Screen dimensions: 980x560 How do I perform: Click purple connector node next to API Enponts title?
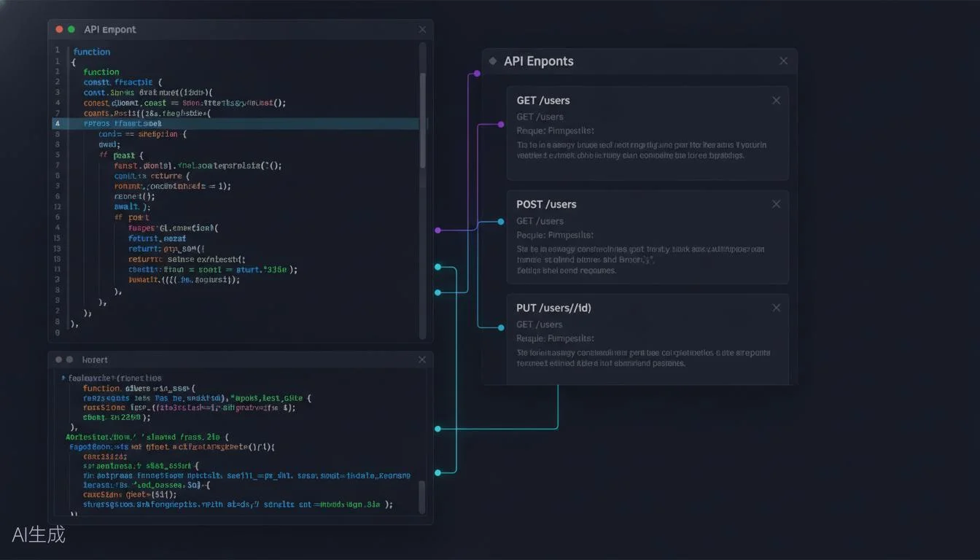click(x=477, y=74)
